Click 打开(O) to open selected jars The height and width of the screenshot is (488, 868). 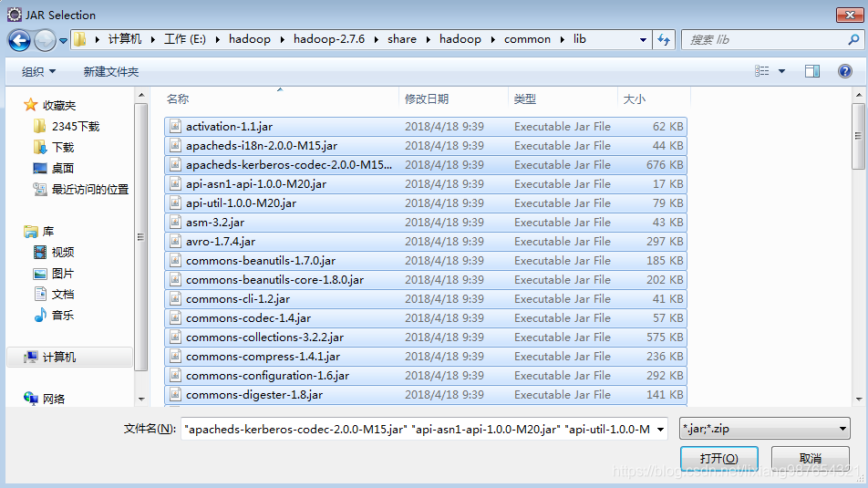pyautogui.click(x=718, y=459)
